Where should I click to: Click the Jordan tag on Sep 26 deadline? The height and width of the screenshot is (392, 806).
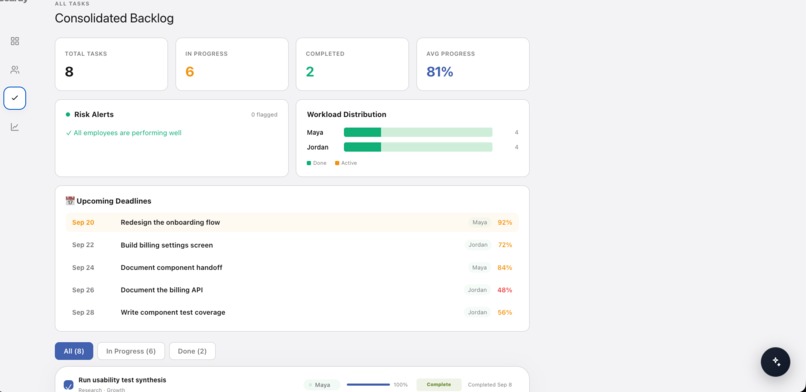pos(478,290)
